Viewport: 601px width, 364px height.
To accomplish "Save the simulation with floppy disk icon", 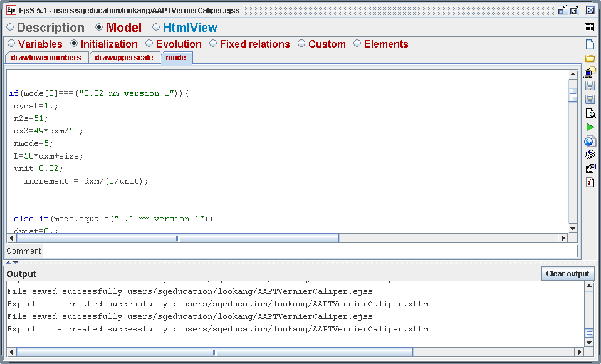I will 590,85.
